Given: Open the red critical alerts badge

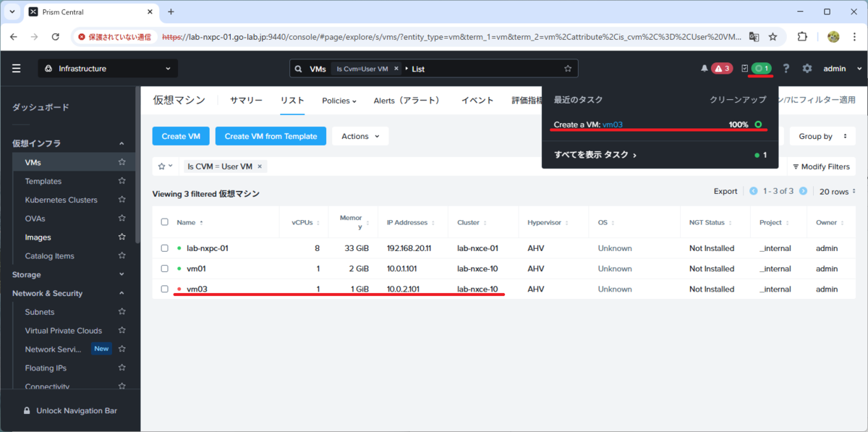Looking at the screenshot, I should coord(722,69).
